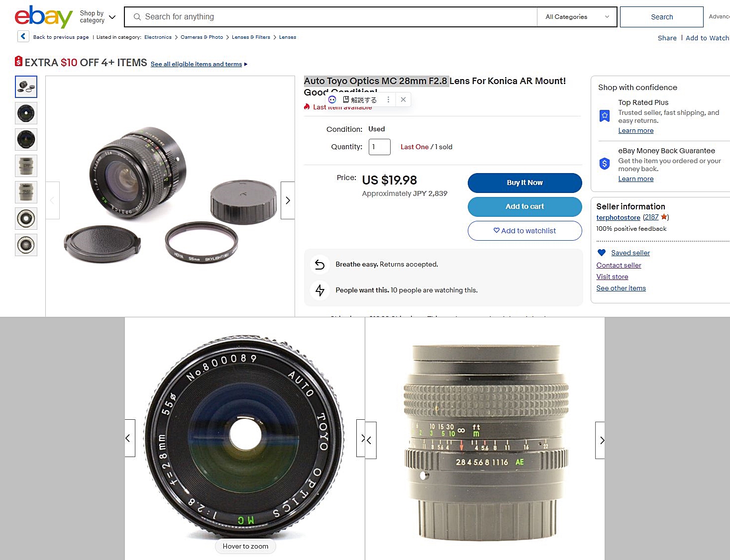Open terphotostore seller profile link

point(618,217)
